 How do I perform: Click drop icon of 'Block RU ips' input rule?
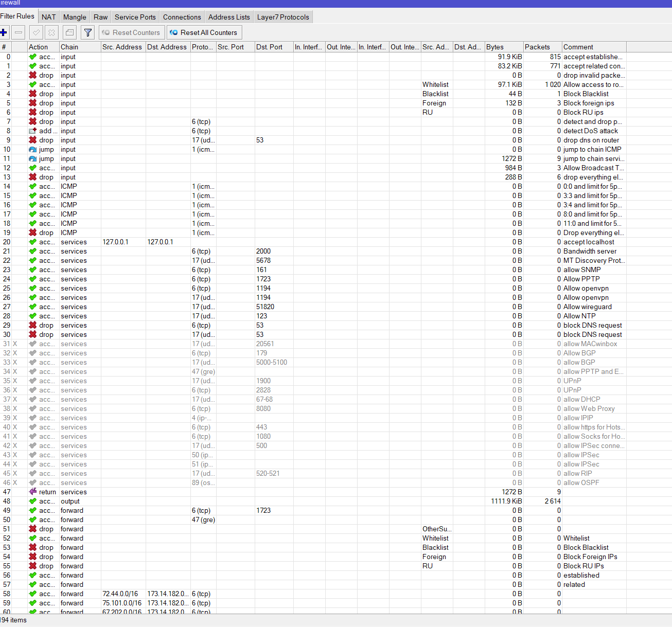(x=33, y=112)
